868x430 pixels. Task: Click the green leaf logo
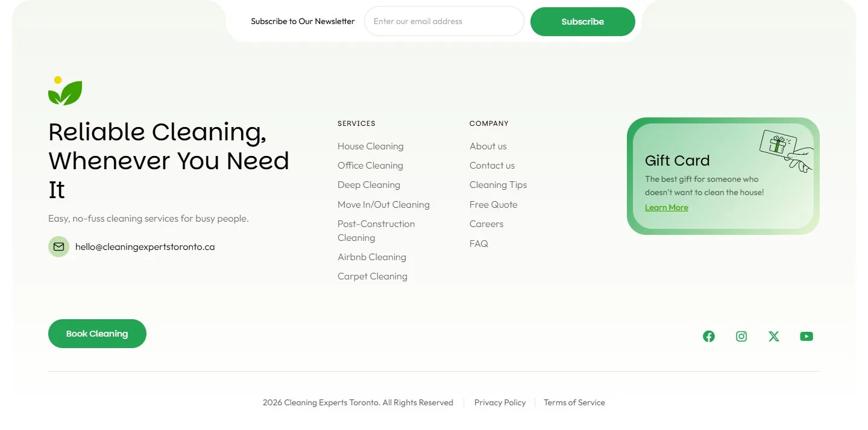pyautogui.click(x=65, y=91)
